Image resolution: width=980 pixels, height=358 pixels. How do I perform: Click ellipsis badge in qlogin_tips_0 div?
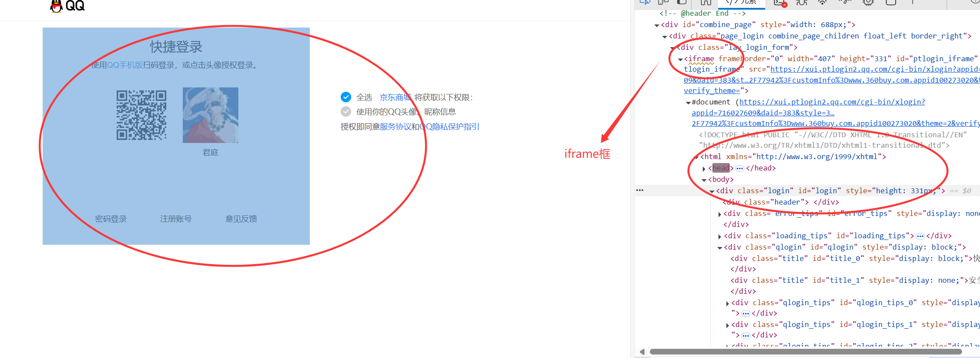(746, 313)
